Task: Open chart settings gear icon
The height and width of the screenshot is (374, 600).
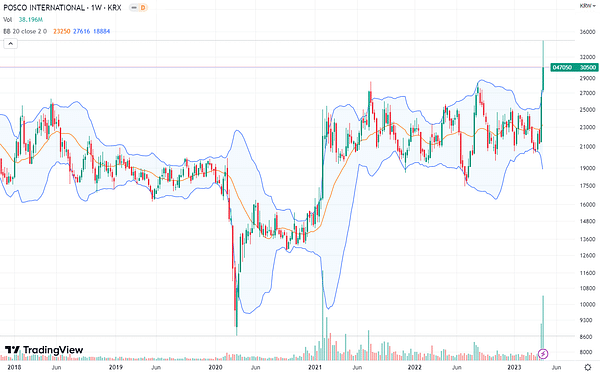Action: point(588,367)
